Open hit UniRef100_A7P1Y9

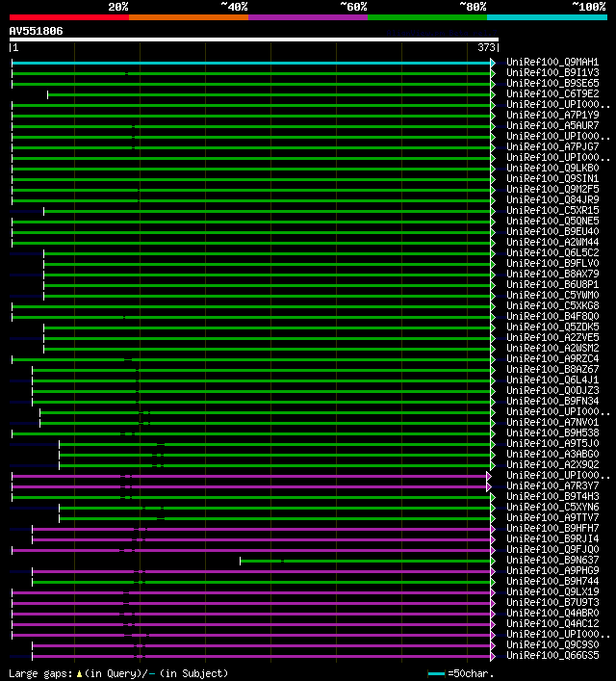tap(552, 115)
